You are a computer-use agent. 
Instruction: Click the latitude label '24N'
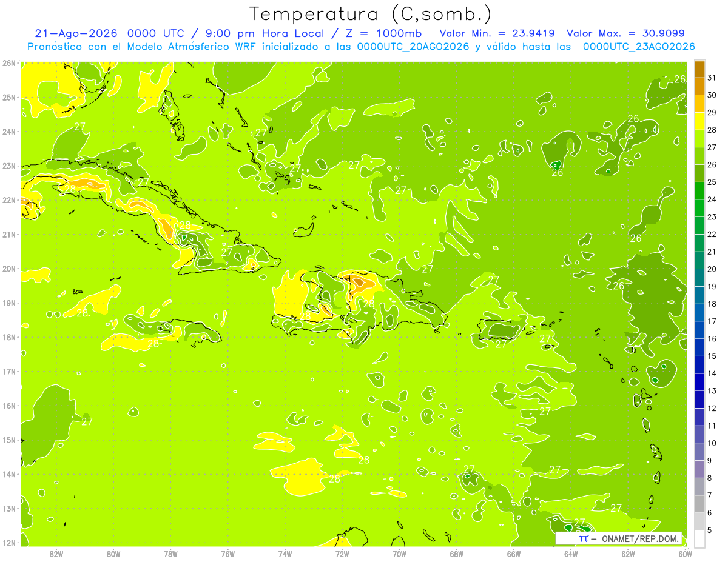(9, 132)
